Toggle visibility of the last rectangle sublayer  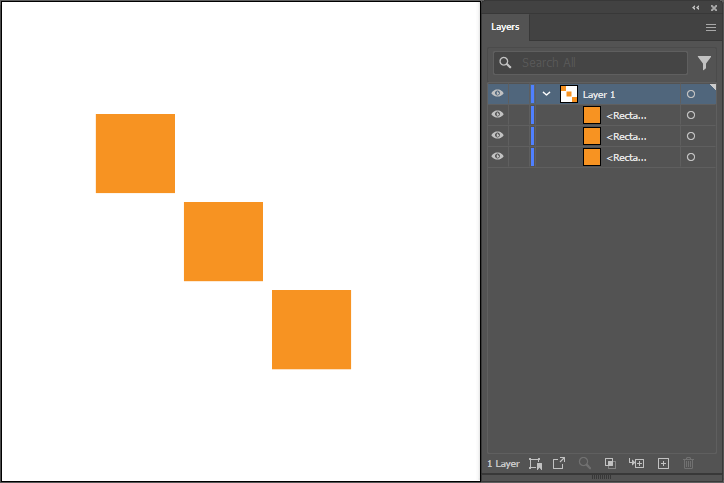click(497, 157)
